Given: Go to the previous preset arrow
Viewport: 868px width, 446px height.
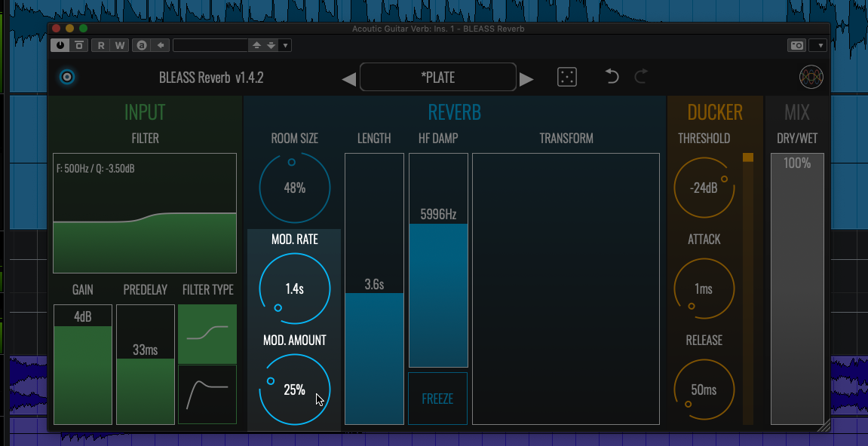Looking at the screenshot, I should [x=349, y=79].
